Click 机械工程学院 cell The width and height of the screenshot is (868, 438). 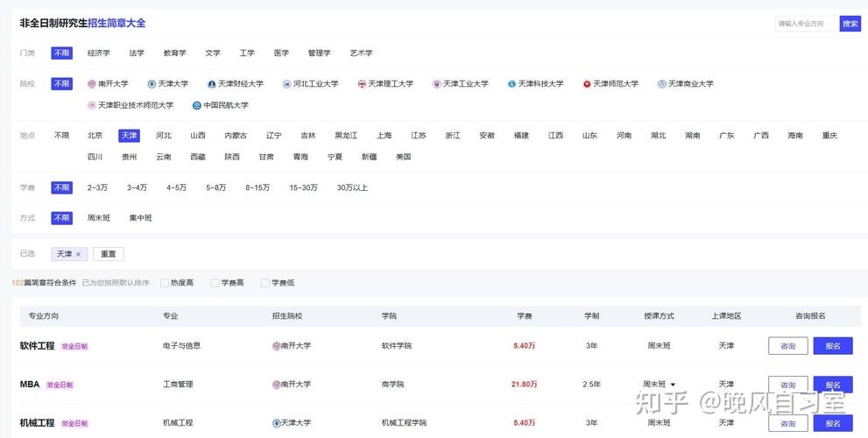coord(404,423)
